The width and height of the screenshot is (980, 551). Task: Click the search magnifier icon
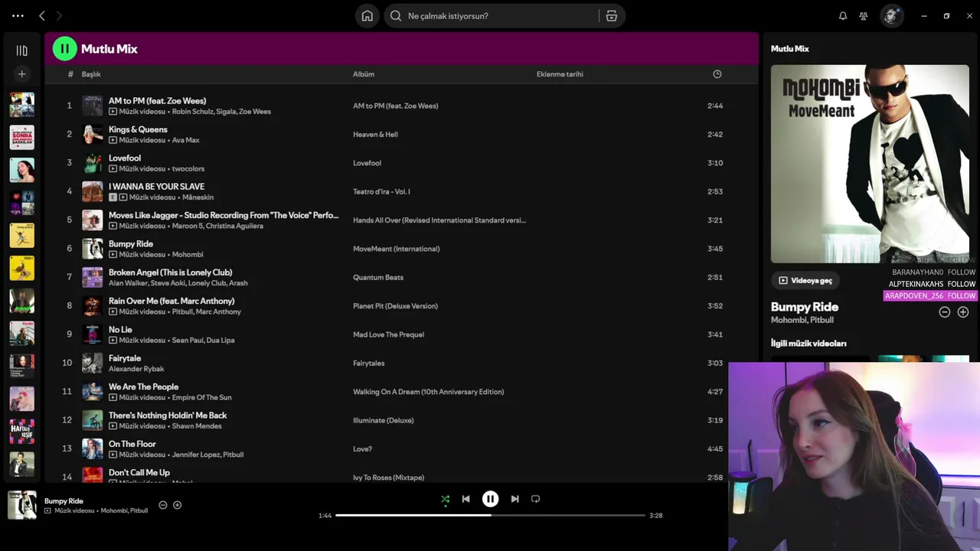point(396,16)
